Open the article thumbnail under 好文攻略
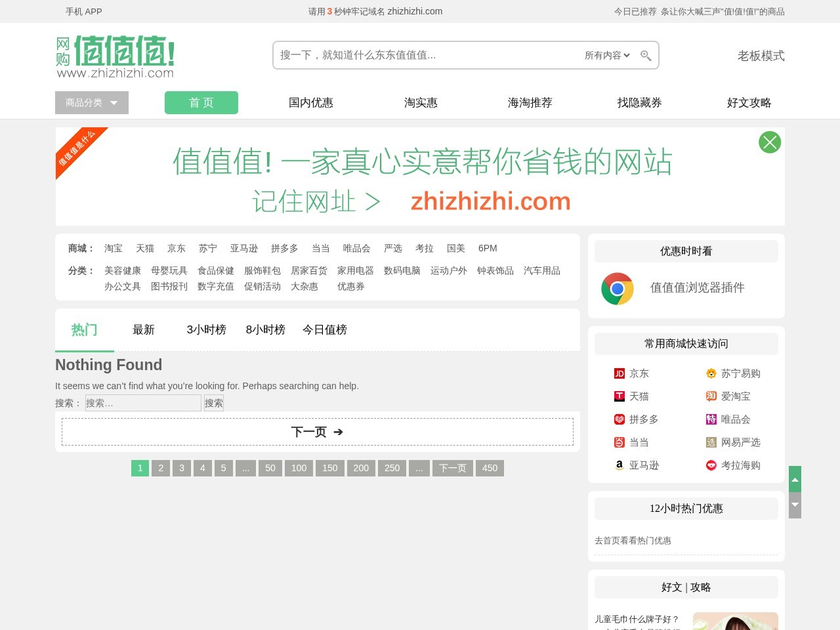Image resolution: width=840 pixels, height=630 pixels. point(736,621)
